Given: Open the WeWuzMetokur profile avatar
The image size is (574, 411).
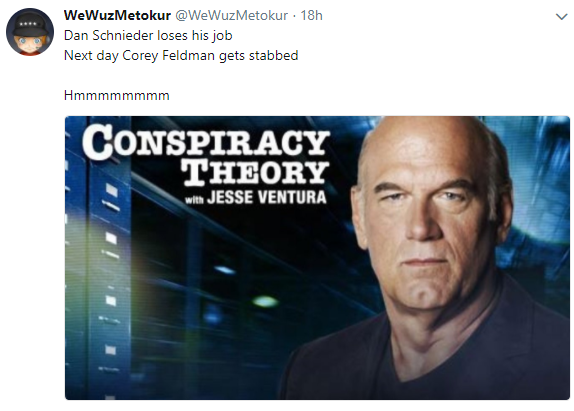Looking at the screenshot, I should [x=30, y=32].
